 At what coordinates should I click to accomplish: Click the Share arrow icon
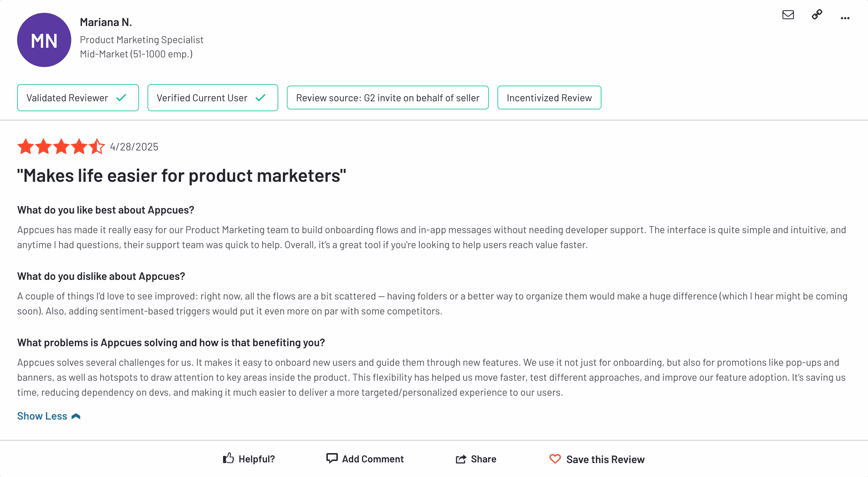coord(461,459)
